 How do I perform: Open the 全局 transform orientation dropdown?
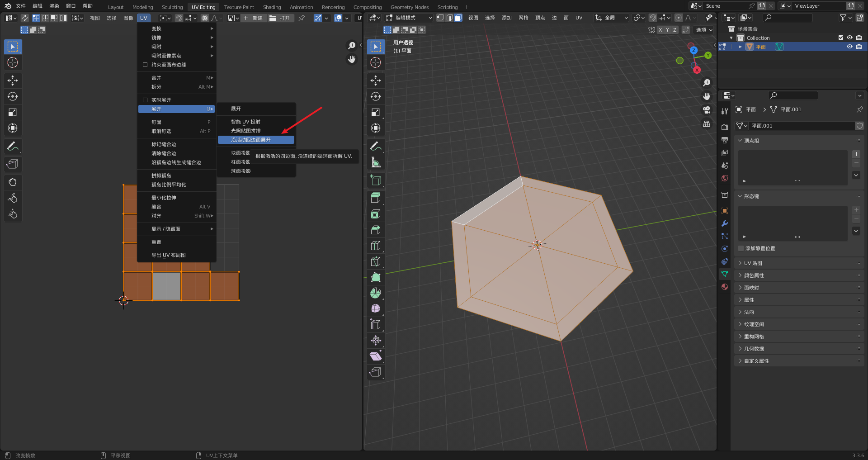point(612,18)
